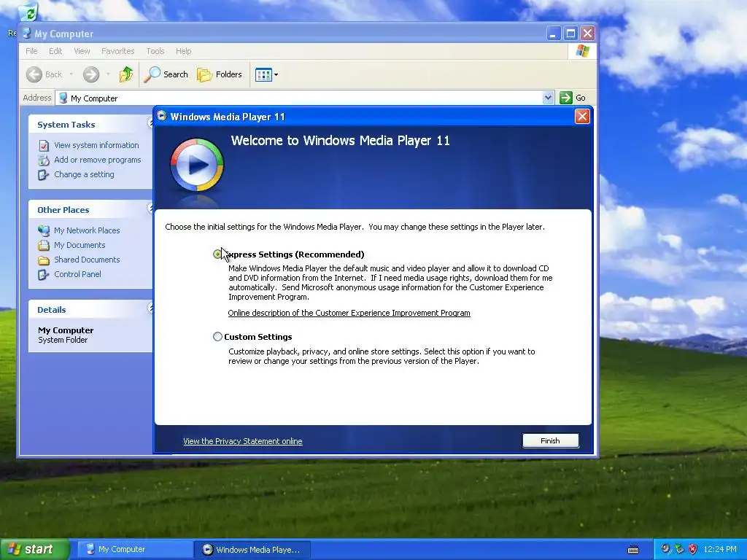This screenshot has height=560, width=747.
Task: Collapse the Details panel
Action: 150,308
